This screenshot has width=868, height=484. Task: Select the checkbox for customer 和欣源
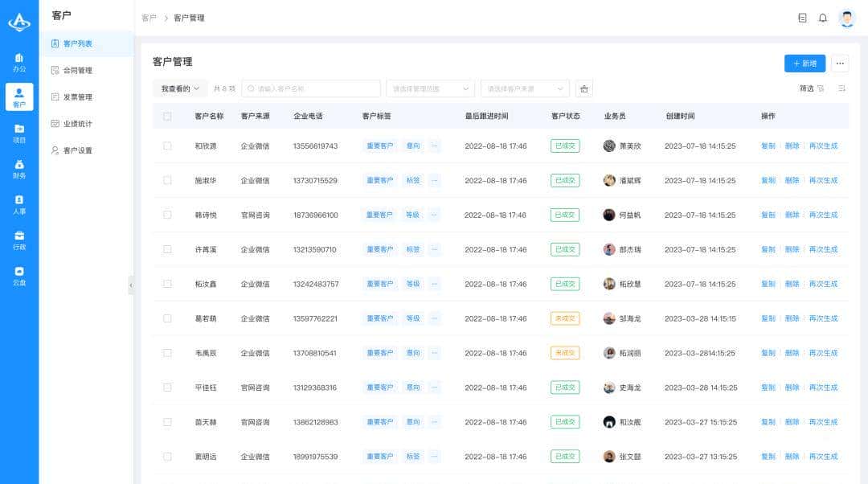point(167,146)
